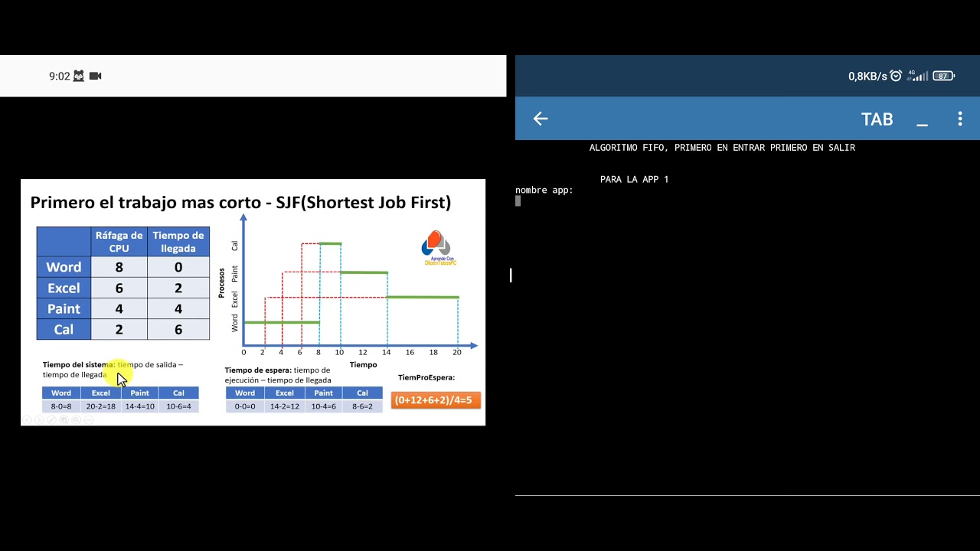The height and width of the screenshot is (551, 980).
Task: Tap the alarm clock status icon
Action: point(896,76)
